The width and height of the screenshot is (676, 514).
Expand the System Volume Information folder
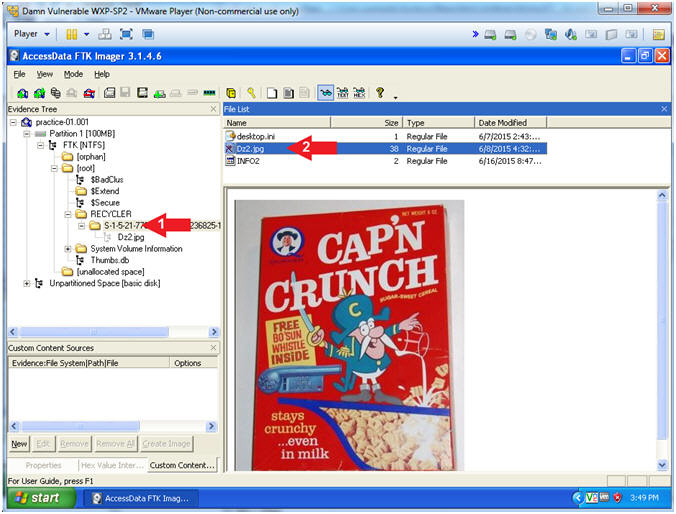[68, 249]
